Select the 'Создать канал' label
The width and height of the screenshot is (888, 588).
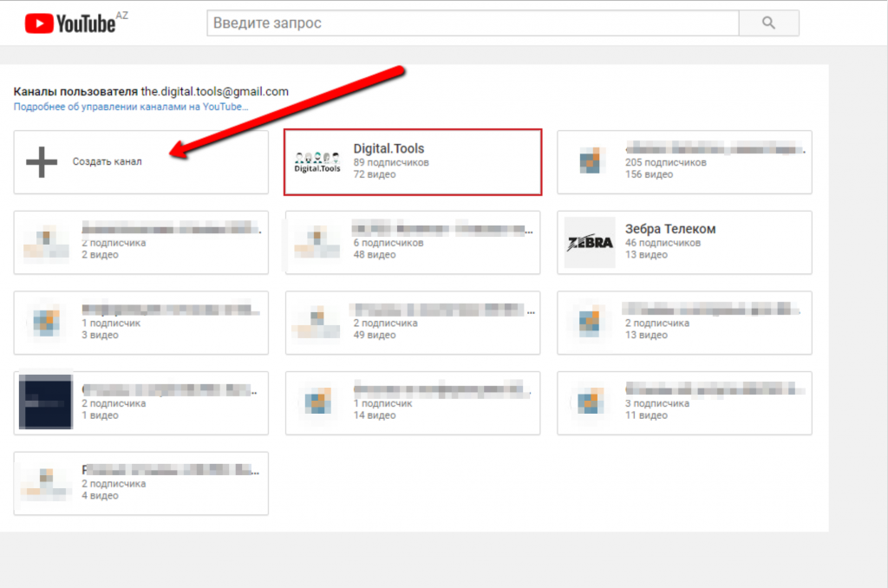pos(107,161)
